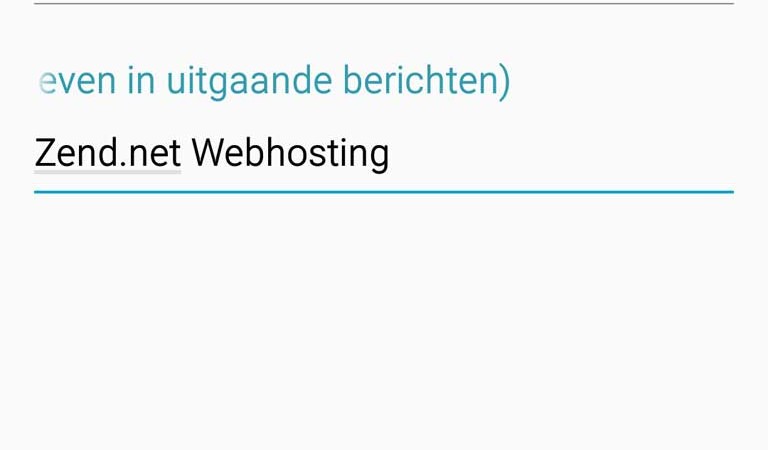
Task: Click the label ending in uitgaande berichten)
Action: tap(274, 81)
